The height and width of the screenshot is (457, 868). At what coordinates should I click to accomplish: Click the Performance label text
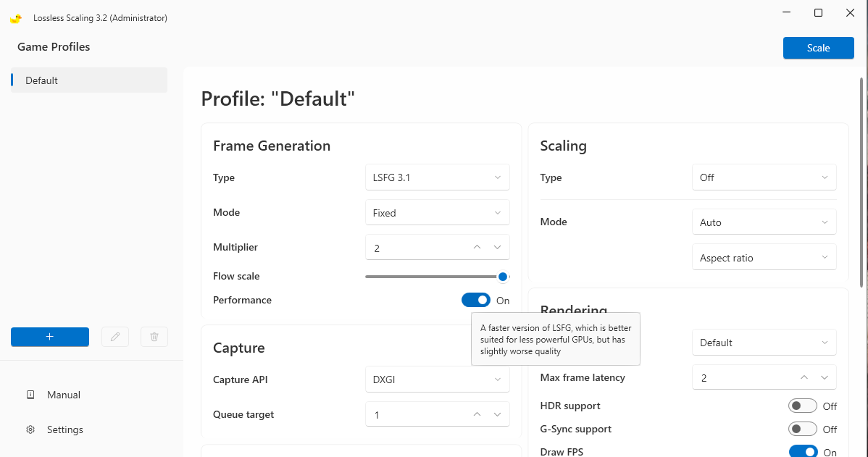(242, 300)
